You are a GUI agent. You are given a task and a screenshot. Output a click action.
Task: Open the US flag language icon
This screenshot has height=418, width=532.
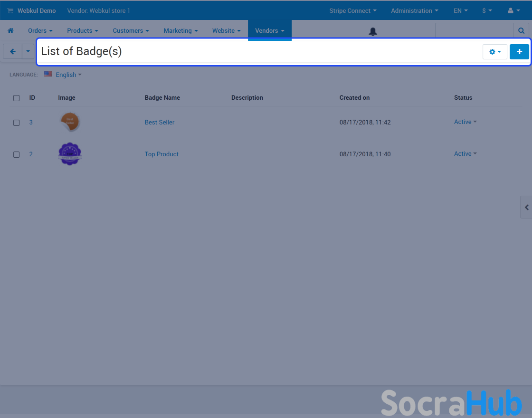48,74
